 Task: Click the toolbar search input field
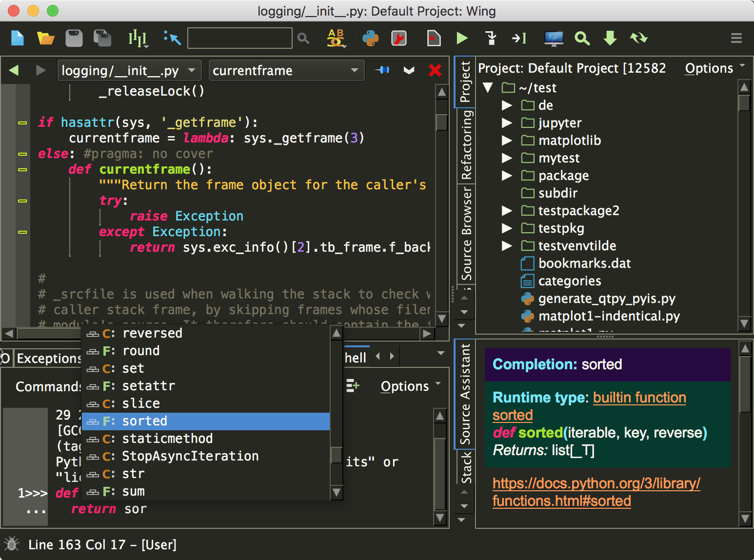240,38
